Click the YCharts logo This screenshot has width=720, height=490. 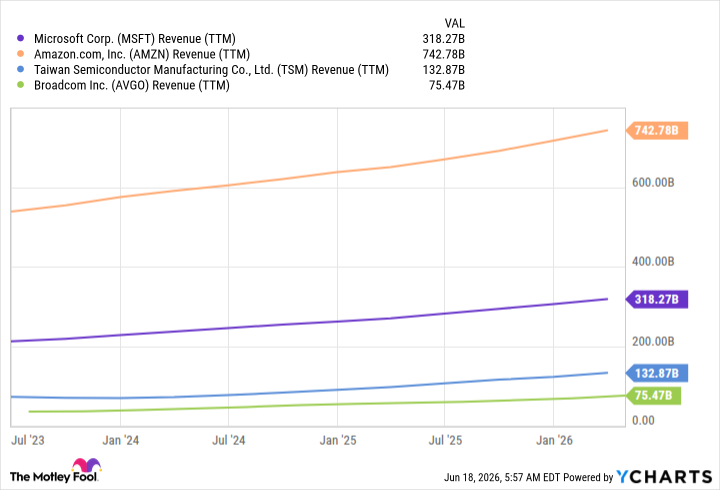pos(664,477)
